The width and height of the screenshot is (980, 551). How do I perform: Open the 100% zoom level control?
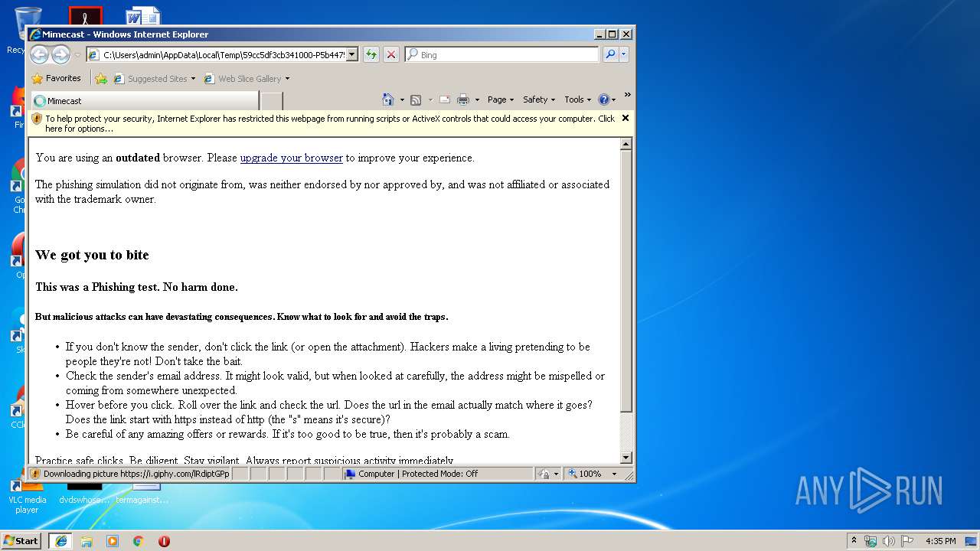[x=593, y=474]
